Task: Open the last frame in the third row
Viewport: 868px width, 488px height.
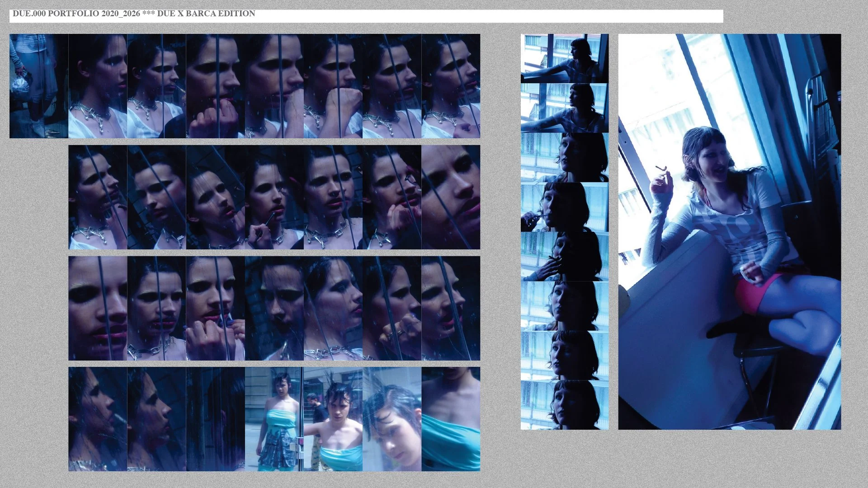Action: pos(451,308)
